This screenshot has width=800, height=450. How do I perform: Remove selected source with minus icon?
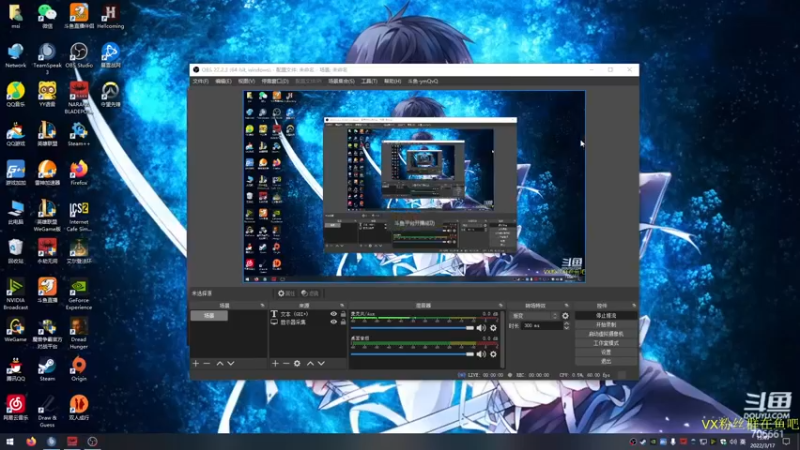(286, 363)
